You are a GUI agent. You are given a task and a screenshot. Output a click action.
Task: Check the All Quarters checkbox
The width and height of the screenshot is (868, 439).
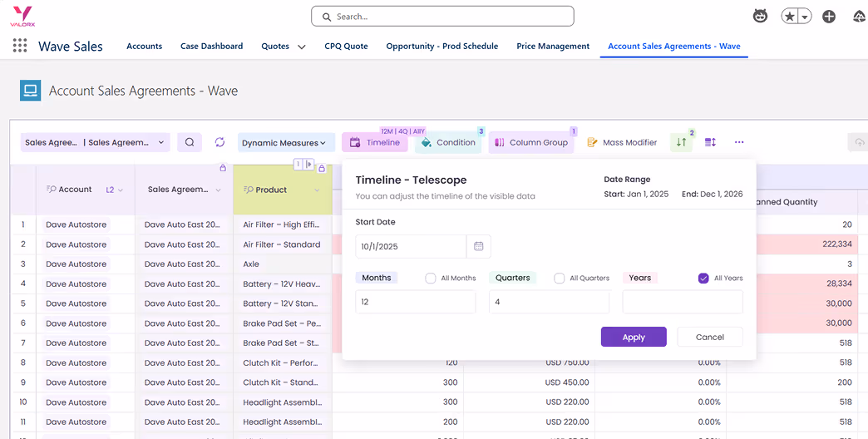click(560, 278)
